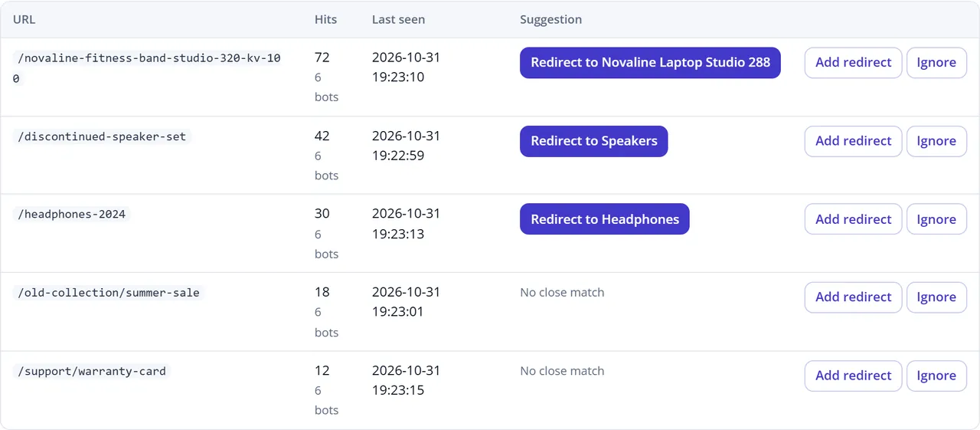Click the /old-collection/summer-sale URL
980x430 pixels.
tap(109, 293)
